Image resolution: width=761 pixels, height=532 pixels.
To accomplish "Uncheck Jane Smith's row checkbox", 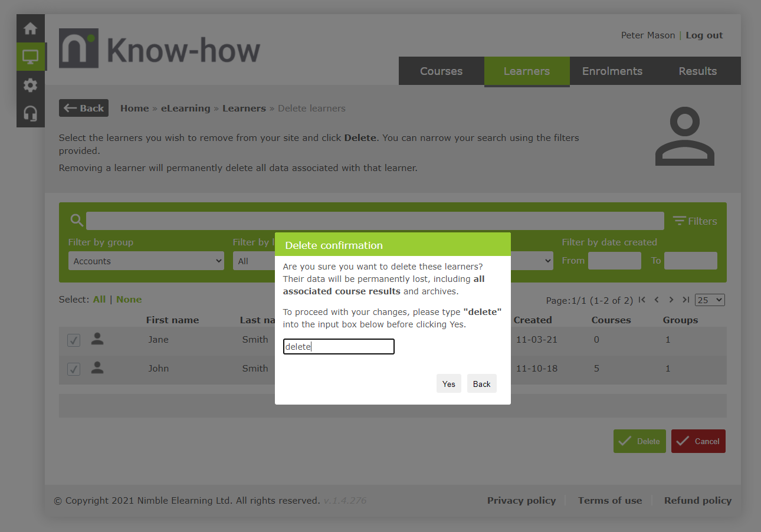I will click(74, 340).
